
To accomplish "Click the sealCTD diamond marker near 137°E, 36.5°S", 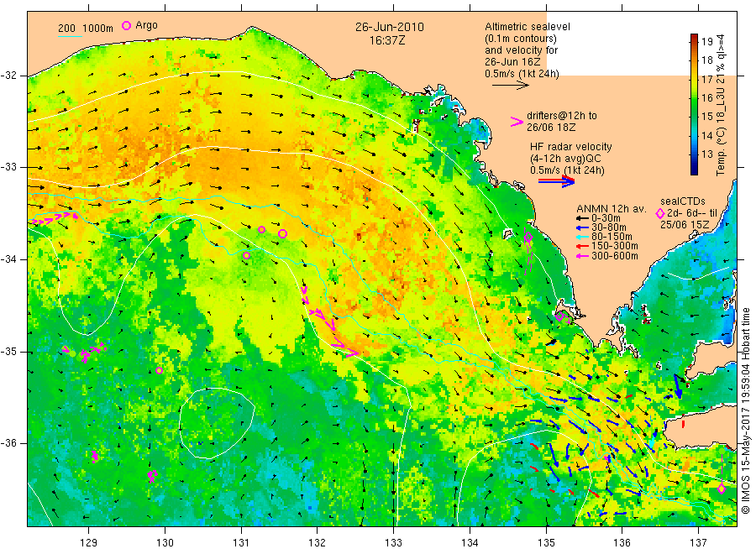I will (722, 489).
